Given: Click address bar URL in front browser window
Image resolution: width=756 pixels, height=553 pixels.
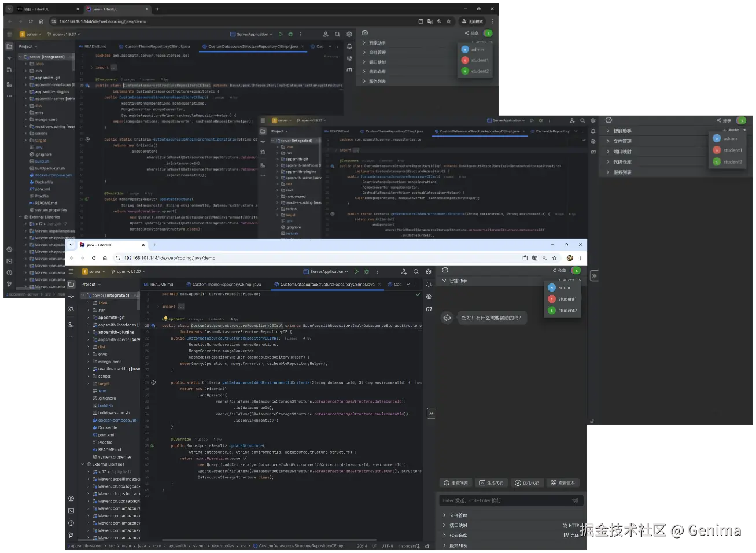Looking at the screenshot, I should (169, 258).
